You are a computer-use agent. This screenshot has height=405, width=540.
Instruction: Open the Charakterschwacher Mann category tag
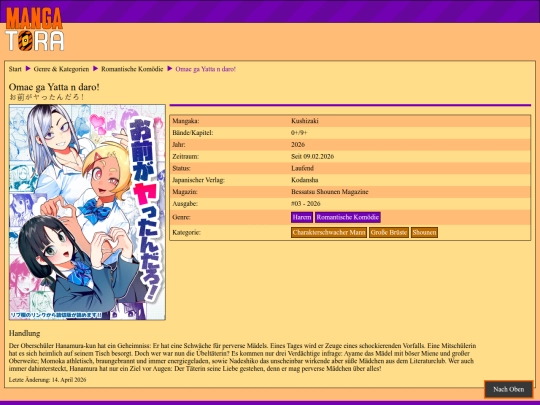329,232
